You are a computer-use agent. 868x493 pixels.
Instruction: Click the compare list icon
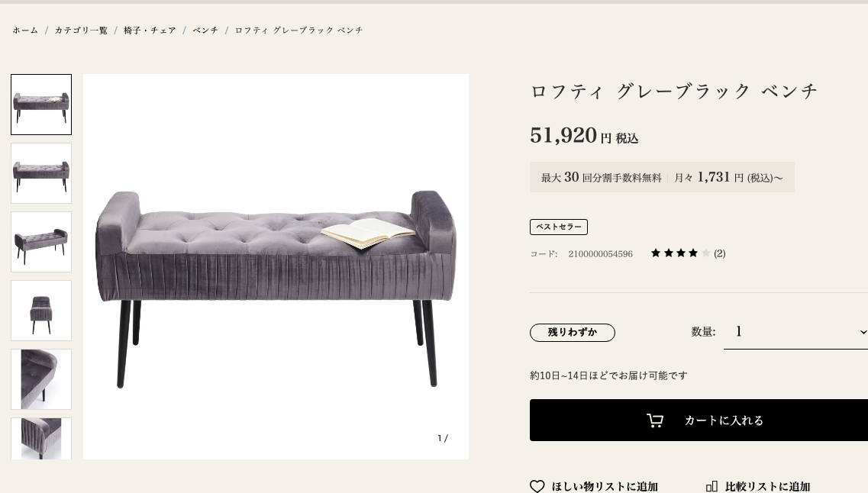coord(712,486)
